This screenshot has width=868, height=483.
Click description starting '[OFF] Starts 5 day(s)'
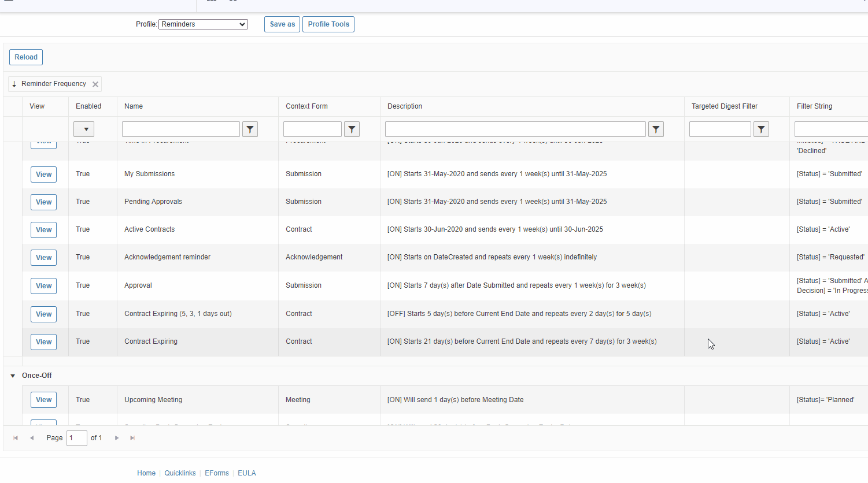coord(519,314)
